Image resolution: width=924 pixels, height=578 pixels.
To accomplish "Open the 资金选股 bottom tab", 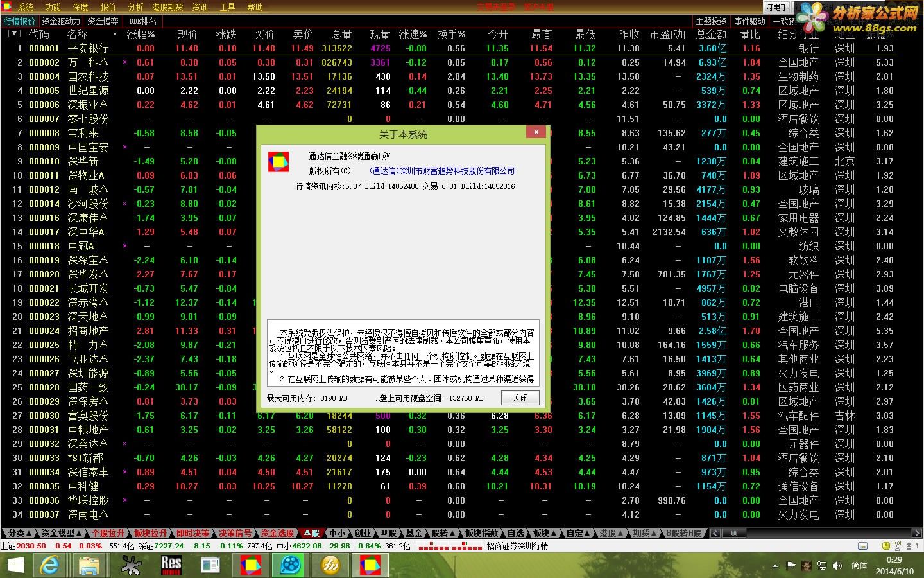I will (278, 533).
